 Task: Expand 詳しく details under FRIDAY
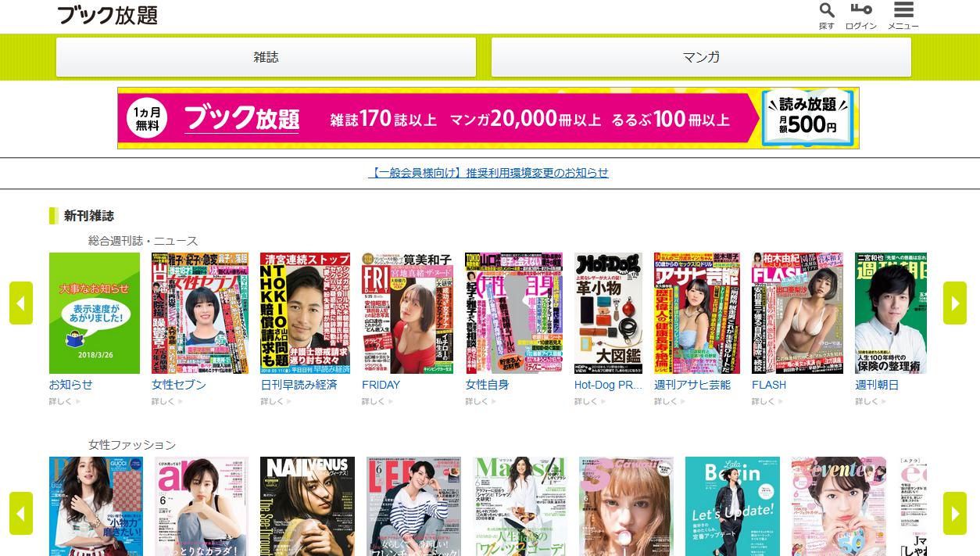[377, 401]
